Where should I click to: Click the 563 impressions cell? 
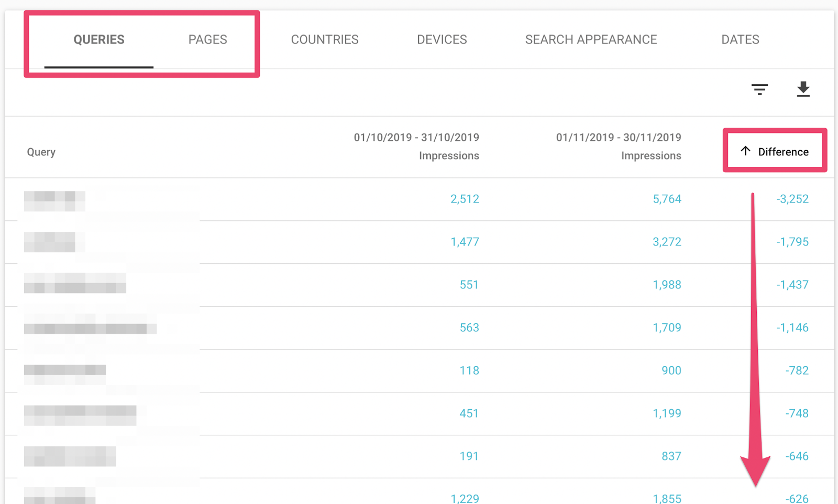[x=469, y=328]
